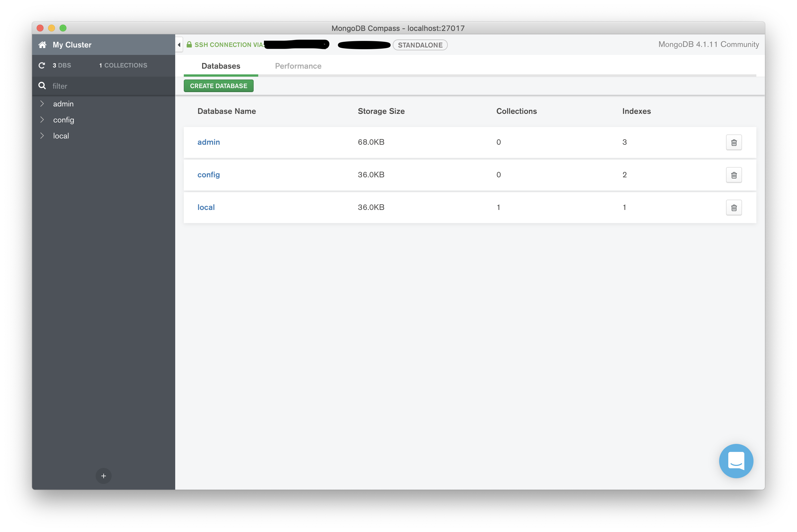Select local in the sidebar tree
Screen dimensions: 797x532
point(61,136)
